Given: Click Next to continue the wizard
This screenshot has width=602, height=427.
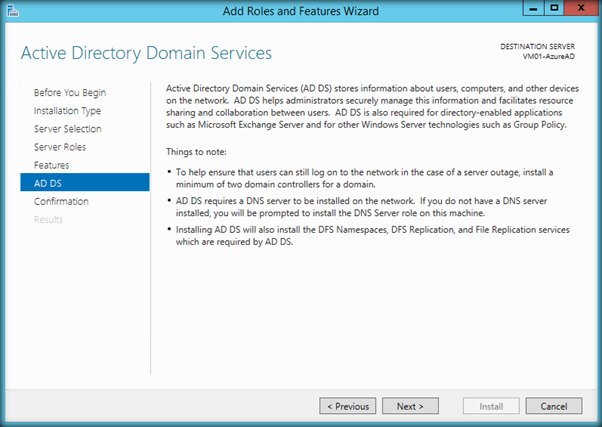Looking at the screenshot, I should 410,406.
